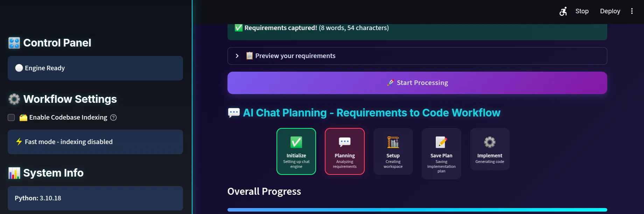Click the Workflow Settings gear icon
This screenshot has height=214, width=644.
pyautogui.click(x=14, y=99)
